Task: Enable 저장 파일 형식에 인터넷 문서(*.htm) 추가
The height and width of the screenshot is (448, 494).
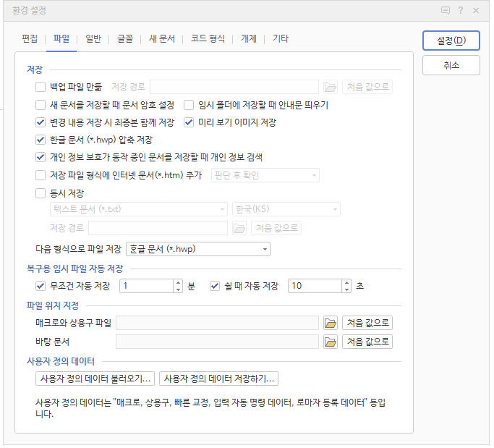Action: [41, 177]
